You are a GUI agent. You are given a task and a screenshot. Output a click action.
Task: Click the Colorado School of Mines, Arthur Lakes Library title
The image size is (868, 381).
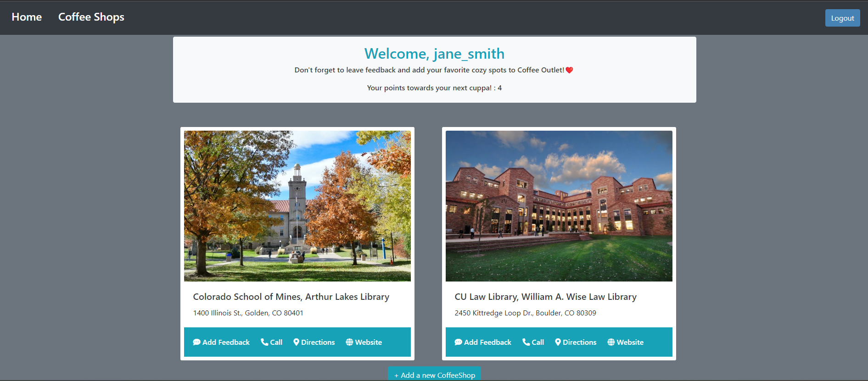click(291, 297)
